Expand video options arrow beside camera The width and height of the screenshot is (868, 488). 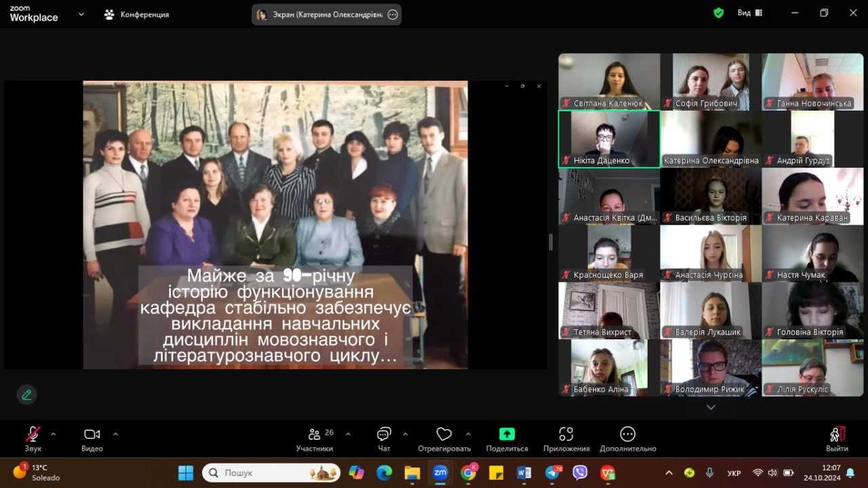pyautogui.click(x=115, y=434)
